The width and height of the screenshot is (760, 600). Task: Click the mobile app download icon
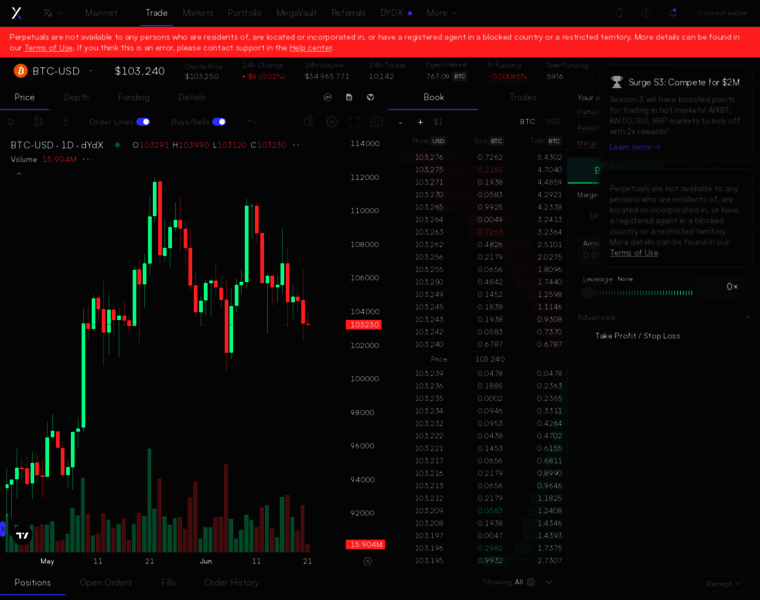pyautogui.click(x=619, y=13)
